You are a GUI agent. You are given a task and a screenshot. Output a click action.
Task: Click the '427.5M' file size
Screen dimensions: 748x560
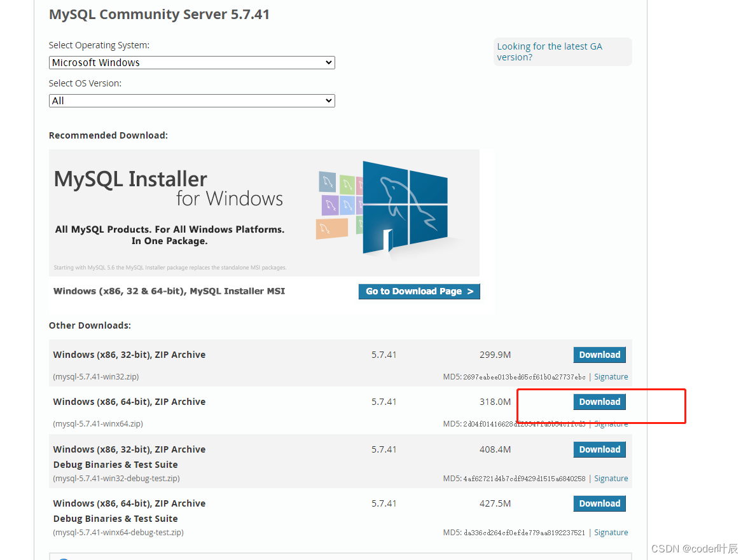click(x=495, y=503)
